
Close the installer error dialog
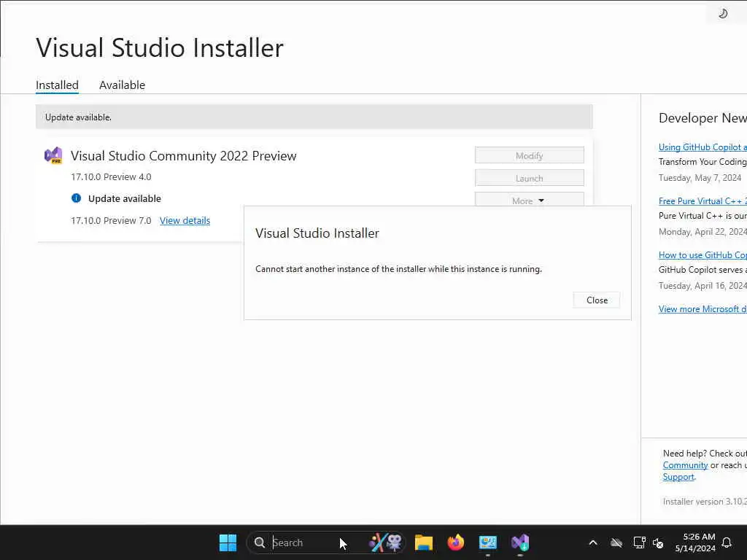(597, 300)
